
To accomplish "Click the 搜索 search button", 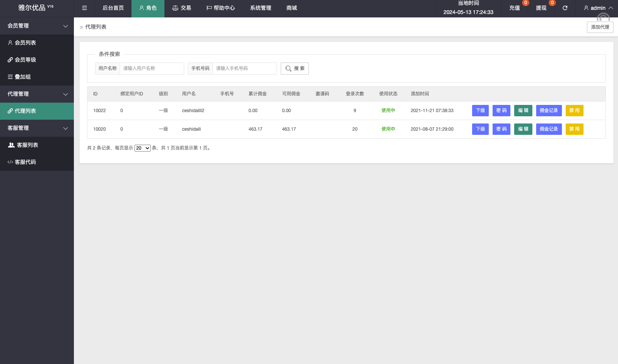I will pos(295,69).
